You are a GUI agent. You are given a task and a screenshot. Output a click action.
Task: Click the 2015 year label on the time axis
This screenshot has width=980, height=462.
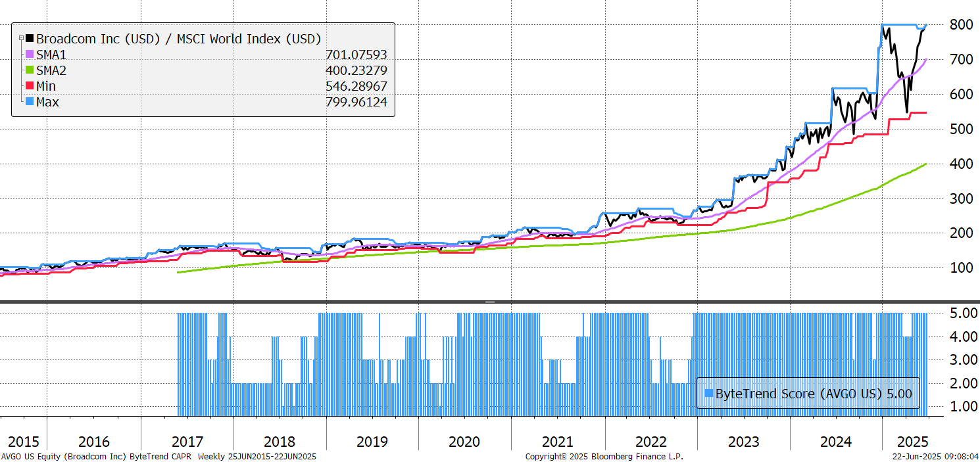click(x=23, y=442)
